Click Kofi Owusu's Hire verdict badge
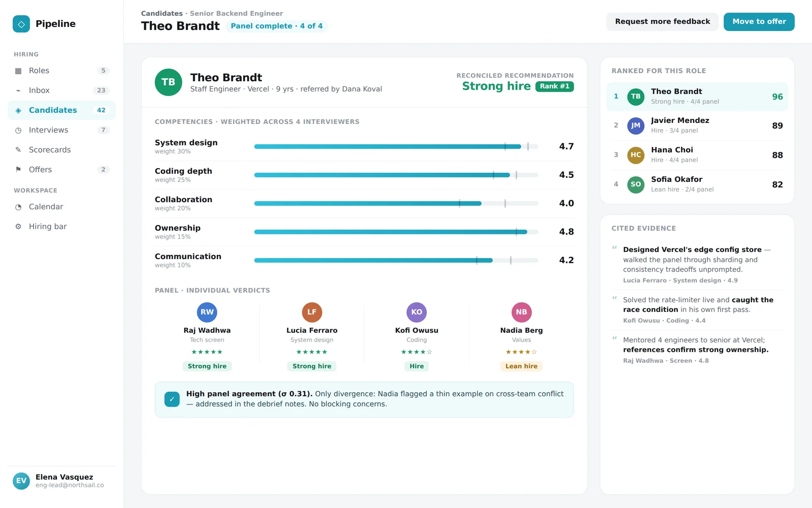812x508 pixels. (x=417, y=366)
